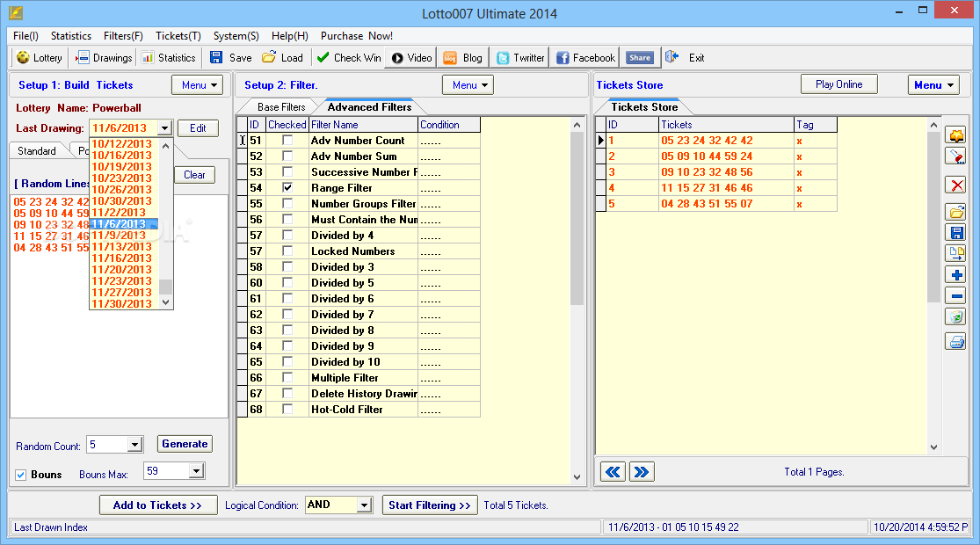
Task: Go to next page of tickets
Action: click(642, 472)
